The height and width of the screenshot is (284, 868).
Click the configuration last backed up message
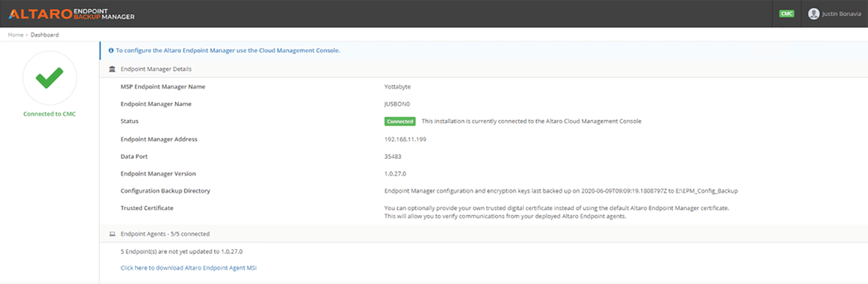click(561, 191)
